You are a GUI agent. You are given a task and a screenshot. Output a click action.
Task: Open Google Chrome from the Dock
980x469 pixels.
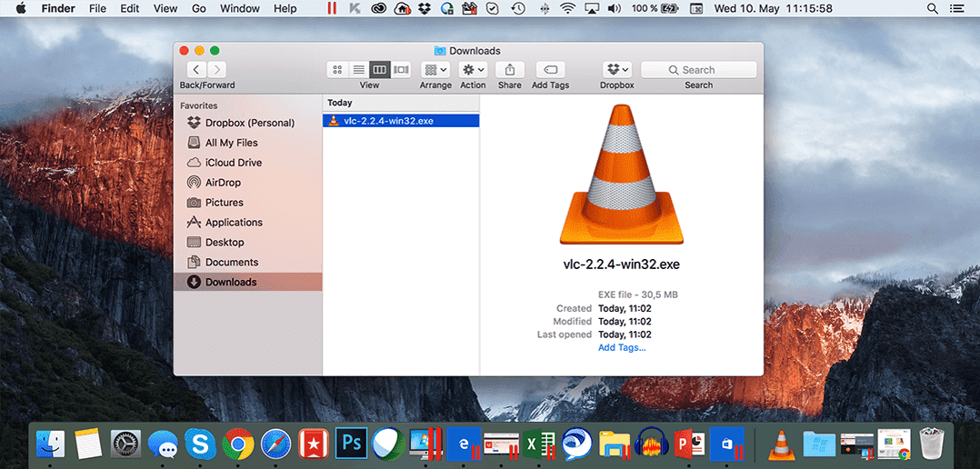(238, 444)
